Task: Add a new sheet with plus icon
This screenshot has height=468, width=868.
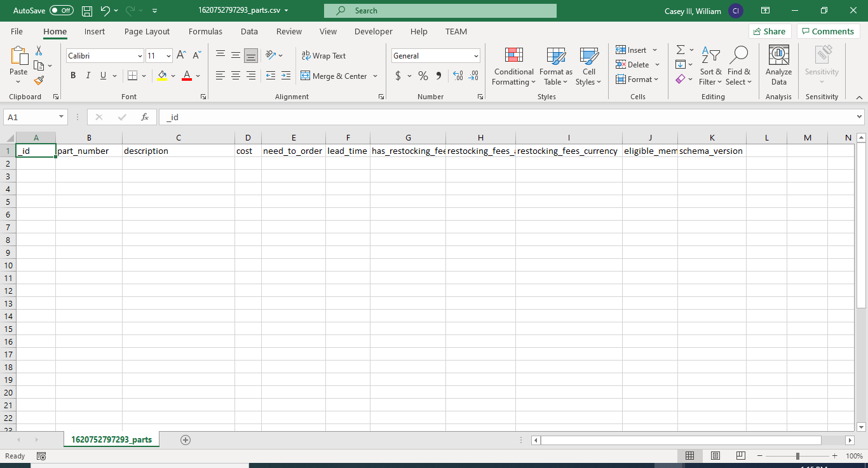Action: [186, 439]
